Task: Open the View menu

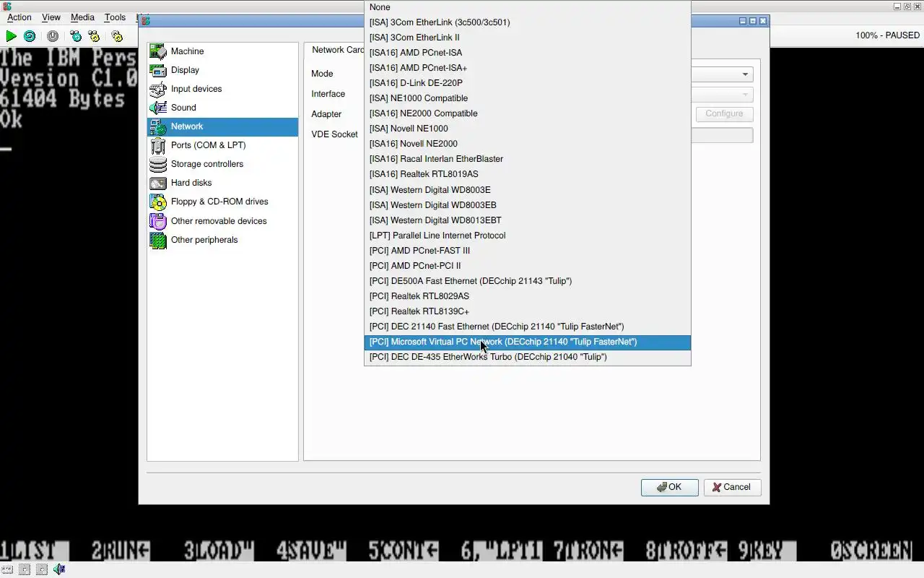Action: click(x=51, y=17)
